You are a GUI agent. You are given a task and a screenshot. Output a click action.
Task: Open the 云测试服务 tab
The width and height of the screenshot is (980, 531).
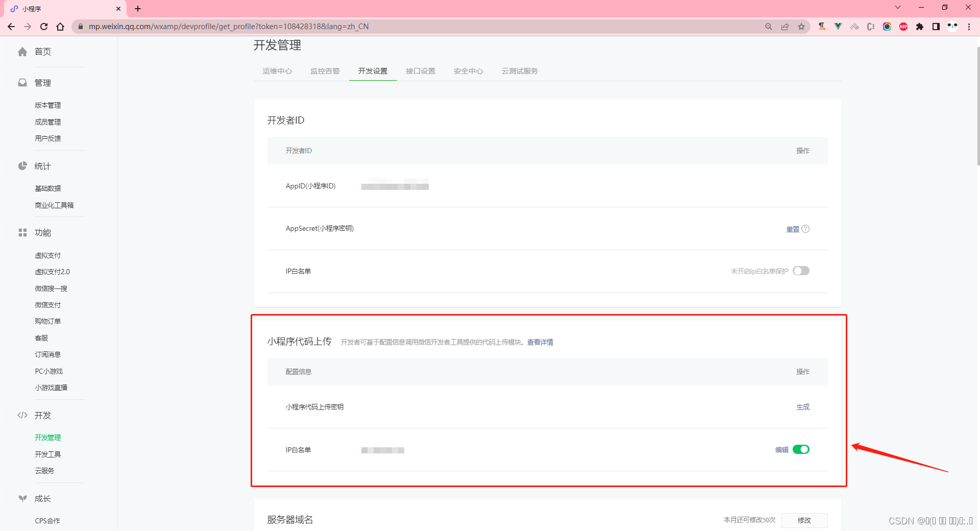point(520,71)
